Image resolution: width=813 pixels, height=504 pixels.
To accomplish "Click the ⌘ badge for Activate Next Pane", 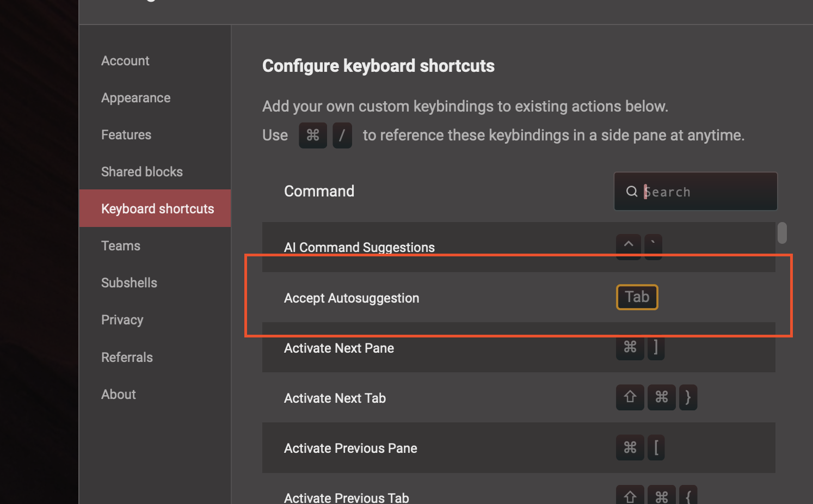I will pos(630,348).
